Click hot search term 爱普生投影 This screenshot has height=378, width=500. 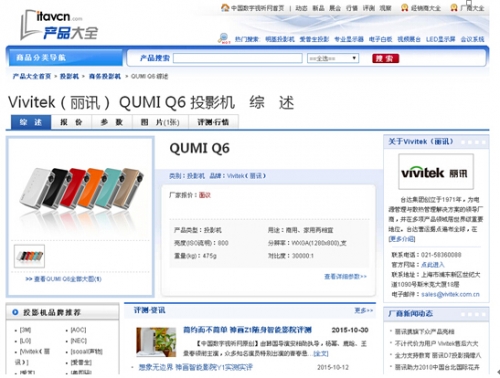click(314, 39)
